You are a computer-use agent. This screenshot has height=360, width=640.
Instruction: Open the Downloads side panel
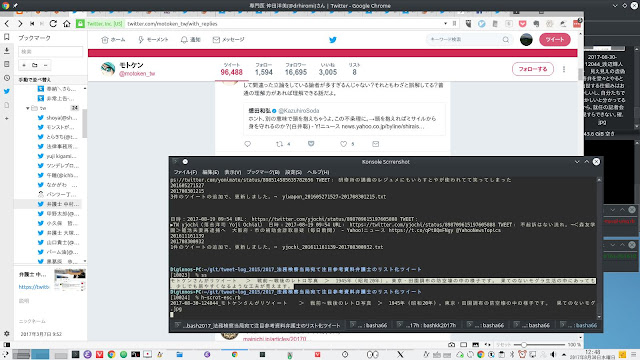pos(7,51)
